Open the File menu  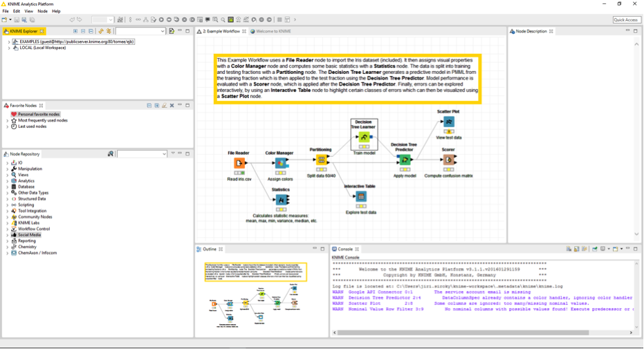coord(6,11)
